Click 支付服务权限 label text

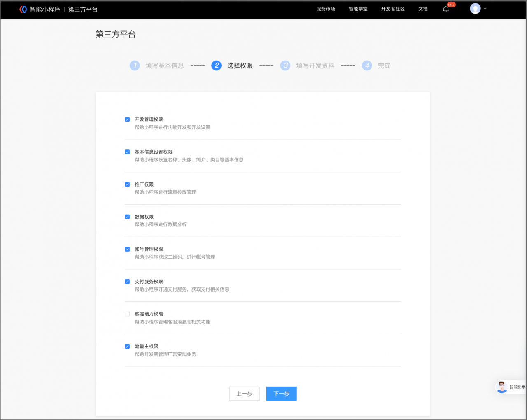click(149, 282)
